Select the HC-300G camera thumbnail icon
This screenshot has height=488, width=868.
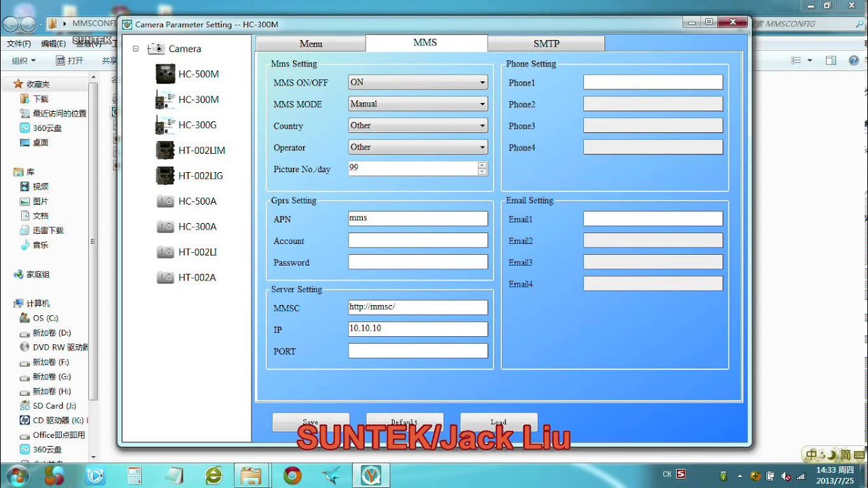(165, 125)
